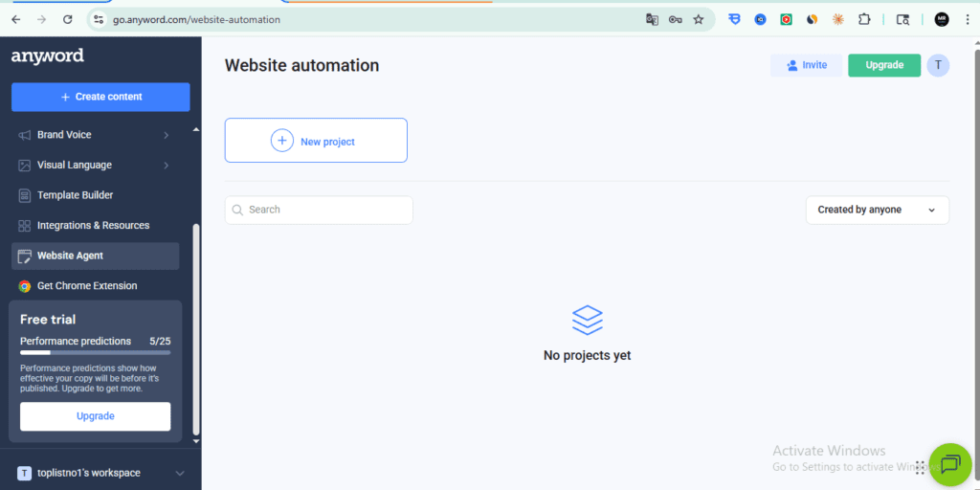Click the dotted grid icon beside chat widget
Image resolution: width=980 pixels, height=490 pixels.
tap(920, 467)
